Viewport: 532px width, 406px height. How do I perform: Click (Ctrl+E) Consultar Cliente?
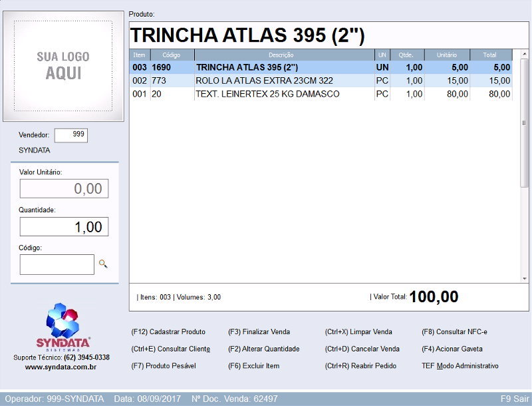[171, 349]
